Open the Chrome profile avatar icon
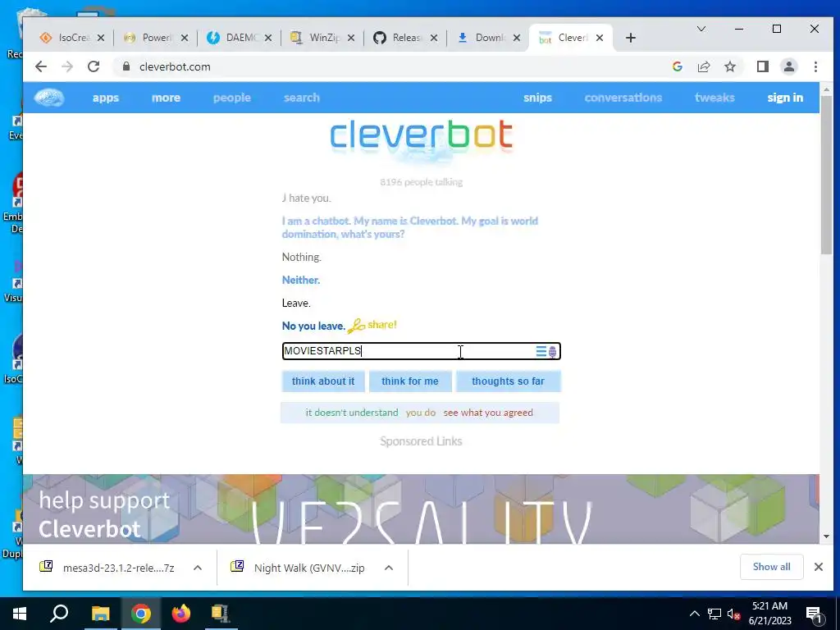This screenshot has height=630, width=840. [789, 66]
